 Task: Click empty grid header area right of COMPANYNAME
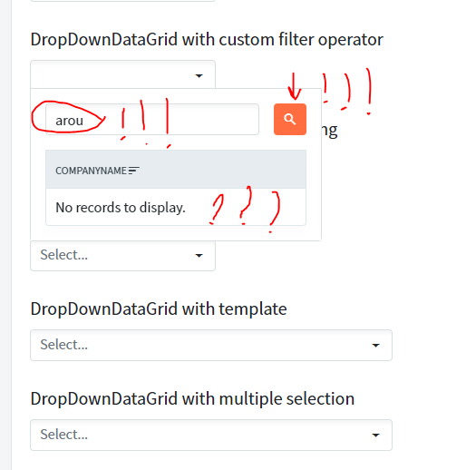pyautogui.click(x=221, y=170)
